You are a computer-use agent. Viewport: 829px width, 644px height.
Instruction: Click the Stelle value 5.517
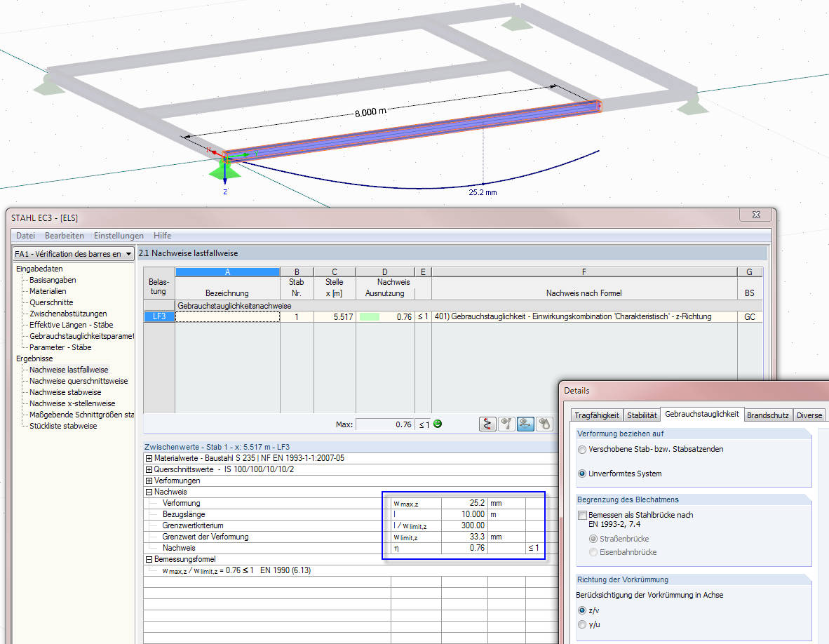(335, 316)
